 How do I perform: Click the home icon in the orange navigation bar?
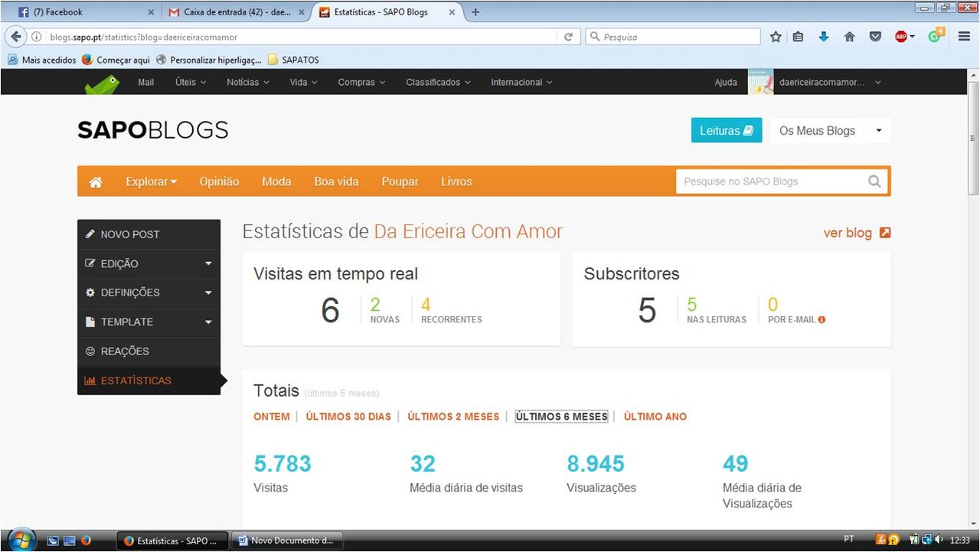pos(95,181)
